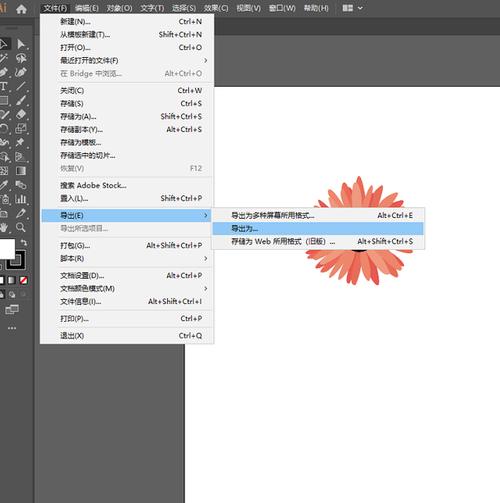The image size is (500, 503).
Task: Choose the Curvature pen tool
Action: [x=21, y=72]
